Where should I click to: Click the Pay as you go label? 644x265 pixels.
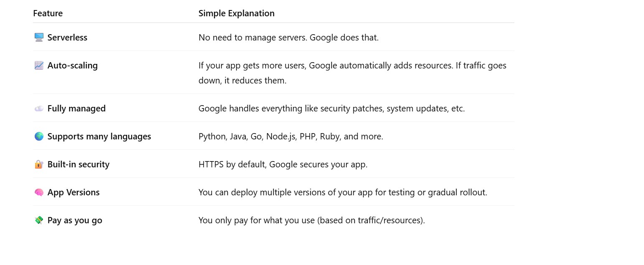coord(75,220)
